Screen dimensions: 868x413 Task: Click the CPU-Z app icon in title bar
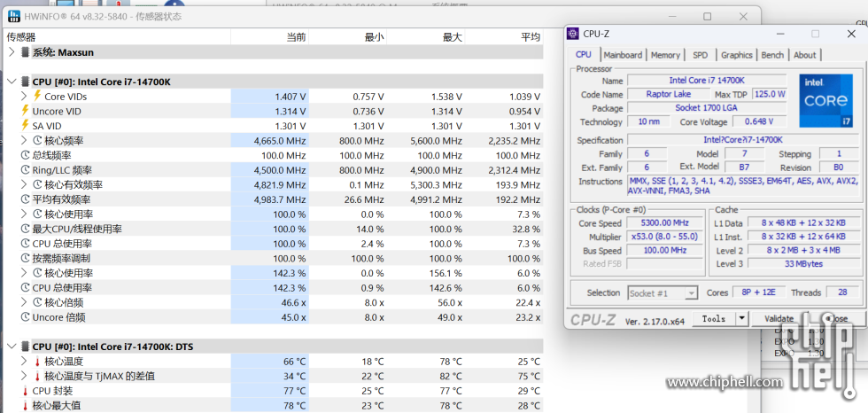coord(574,34)
